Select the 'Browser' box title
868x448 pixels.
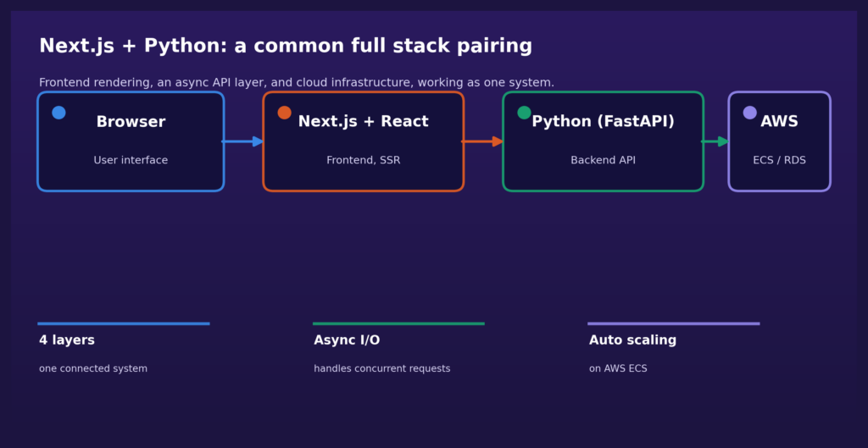click(x=131, y=122)
